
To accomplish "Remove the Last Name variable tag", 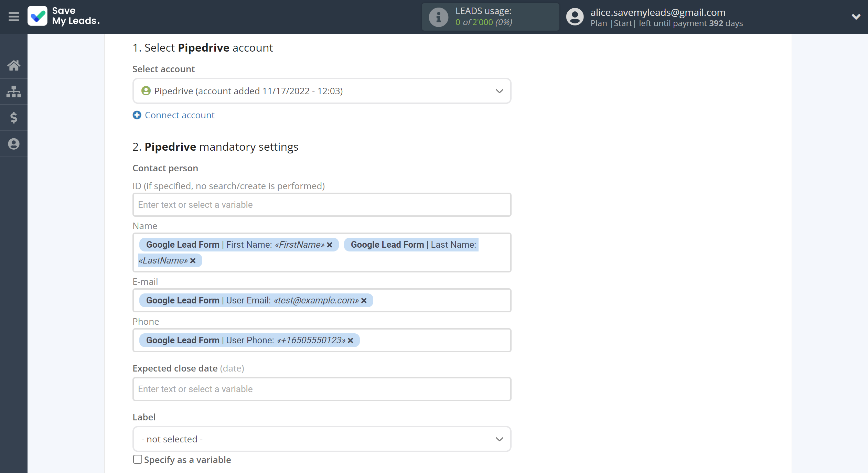I will pos(193,260).
